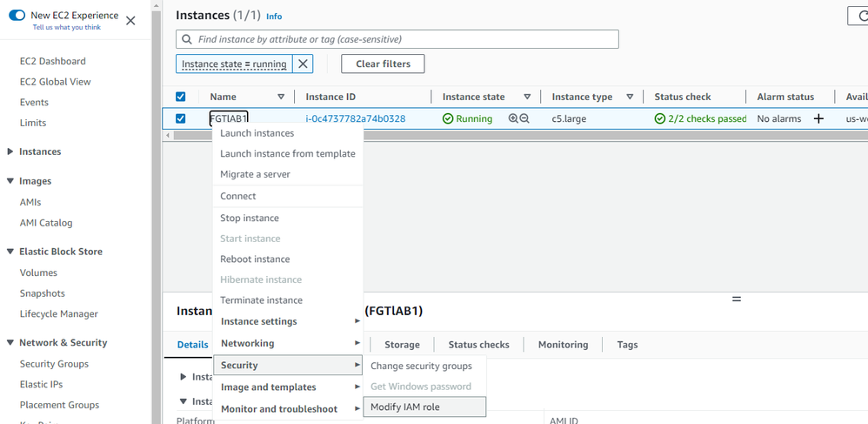Switch to the Storage tab
868x424 pixels.
click(402, 345)
